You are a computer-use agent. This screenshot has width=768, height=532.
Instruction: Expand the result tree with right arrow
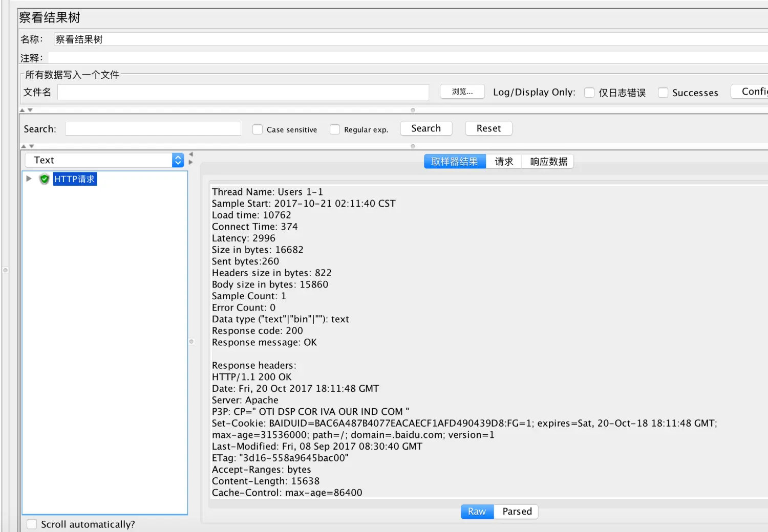pyautogui.click(x=191, y=162)
